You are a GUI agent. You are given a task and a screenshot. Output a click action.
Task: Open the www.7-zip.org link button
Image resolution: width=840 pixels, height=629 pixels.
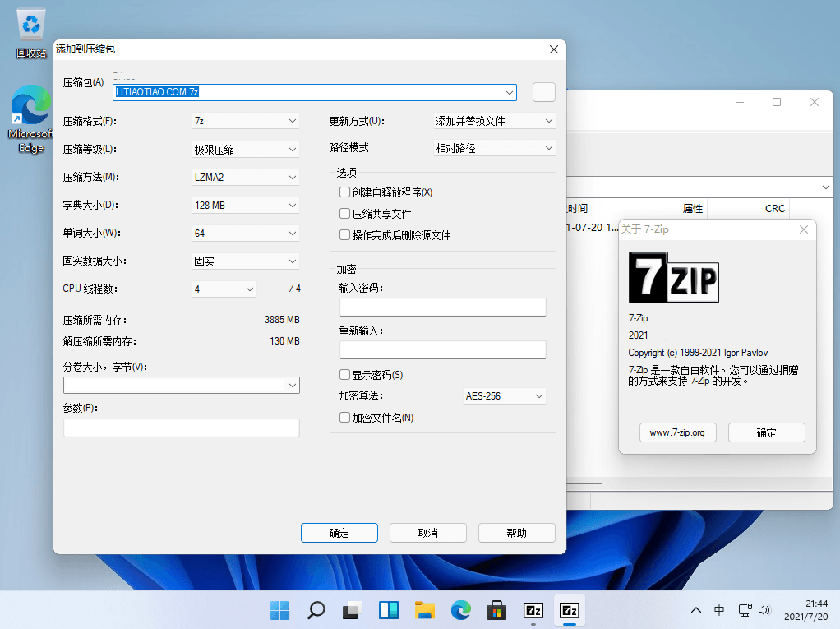click(678, 432)
